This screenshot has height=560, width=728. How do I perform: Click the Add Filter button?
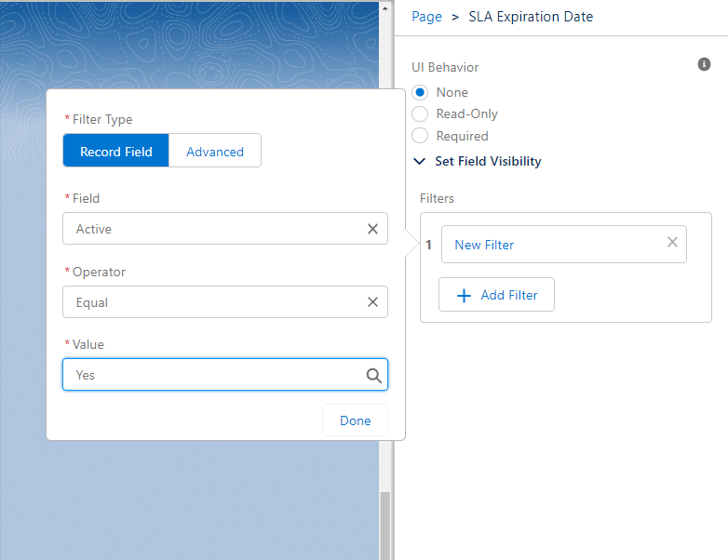[x=496, y=295]
